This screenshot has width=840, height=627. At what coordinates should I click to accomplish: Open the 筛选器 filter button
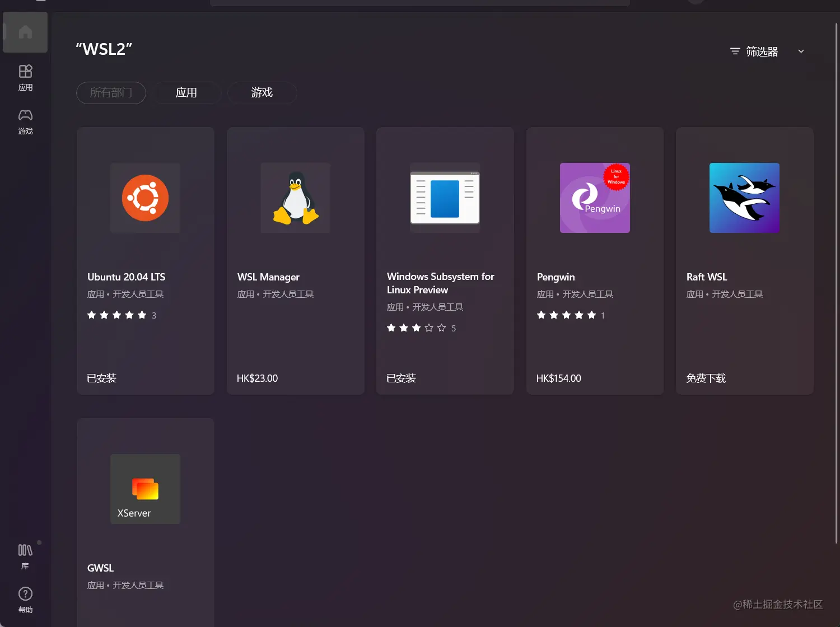point(767,52)
